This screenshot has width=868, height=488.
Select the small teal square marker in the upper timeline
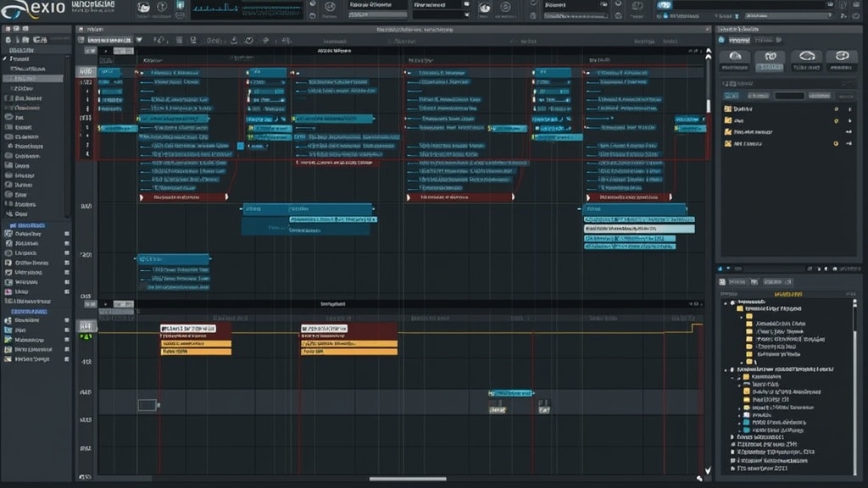[x=240, y=146]
